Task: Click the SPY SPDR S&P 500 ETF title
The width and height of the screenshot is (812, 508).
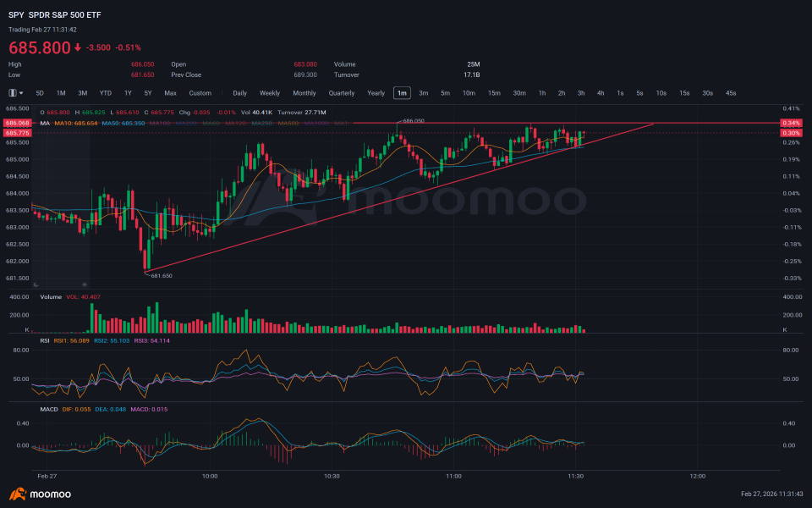Action: [55, 15]
